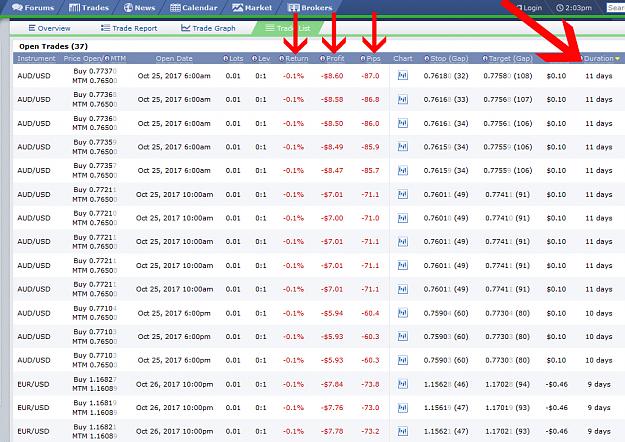Open the Market navigation tab
The image size is (625, 442).
click(252, 8)
